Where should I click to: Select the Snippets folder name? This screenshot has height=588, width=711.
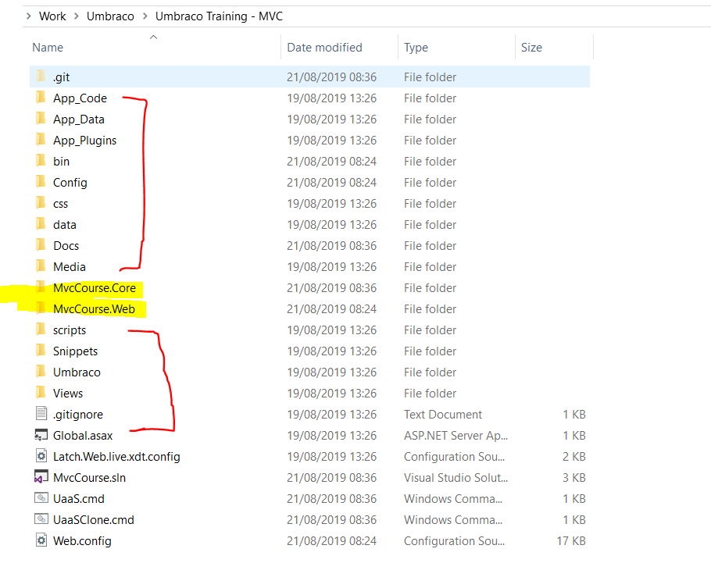click(75, 351)
